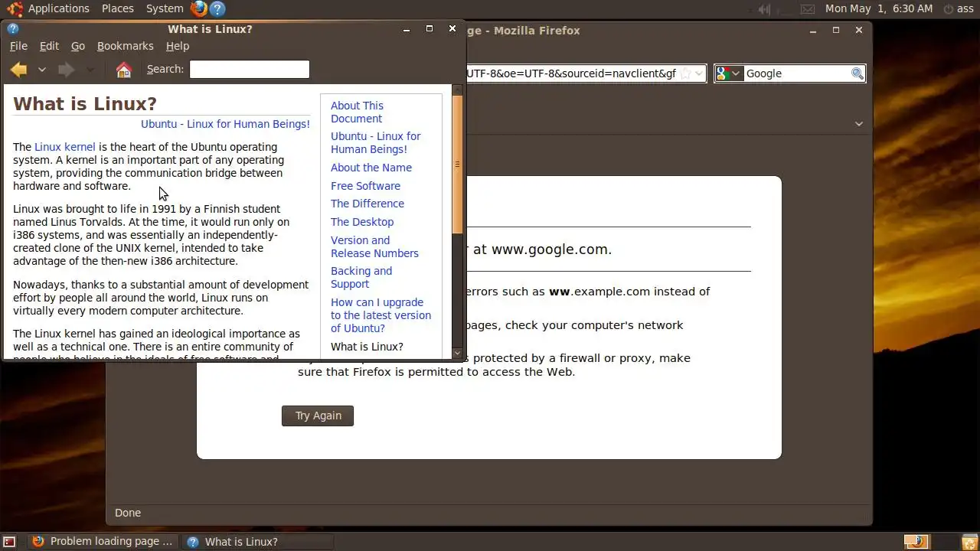Screen dimensions: 980x551
Task: Open the volume speaker applet
Action: (x=764, y=9)
